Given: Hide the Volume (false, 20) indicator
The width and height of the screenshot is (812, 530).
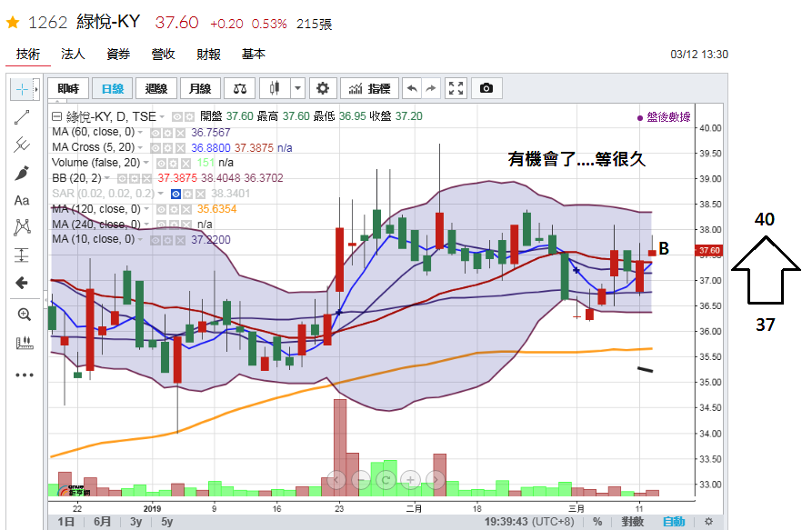Looking at the screenshot, I should (x=161, y=164).
